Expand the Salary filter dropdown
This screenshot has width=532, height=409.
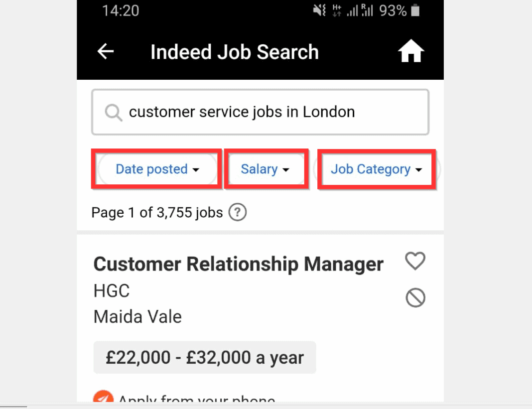(266, 169)
